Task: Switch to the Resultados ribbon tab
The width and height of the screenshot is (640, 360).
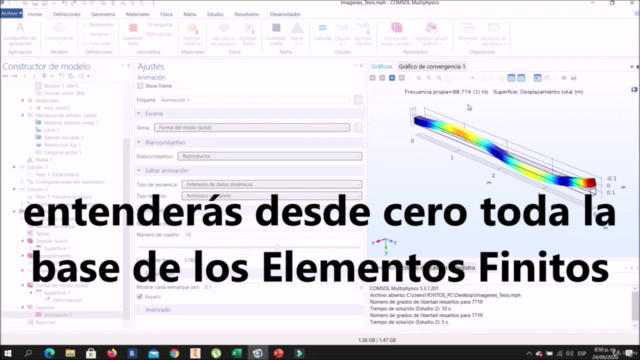Action: (x=247, y=14)
